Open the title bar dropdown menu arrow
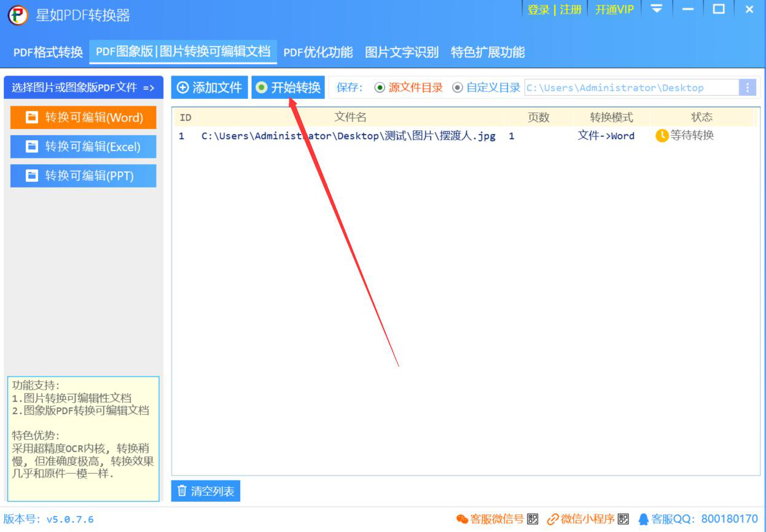The height and width of the screenshot is (532, 766). (x=657, y=9)
